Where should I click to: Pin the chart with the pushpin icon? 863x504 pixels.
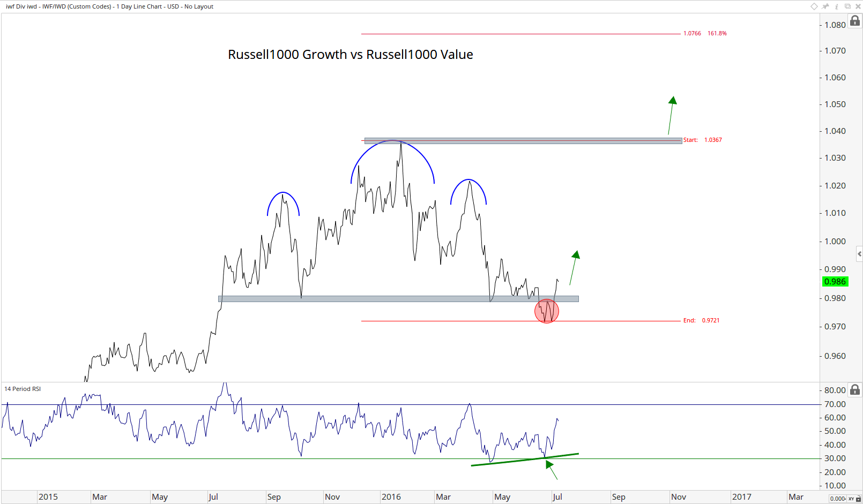(825, 6)
